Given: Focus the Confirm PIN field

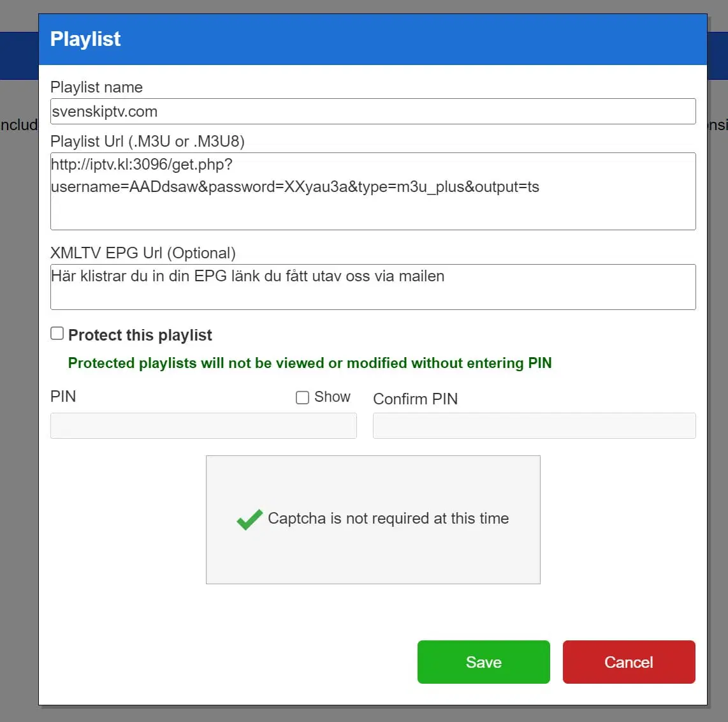Looking at the screenshot, I should click(534, 425).
